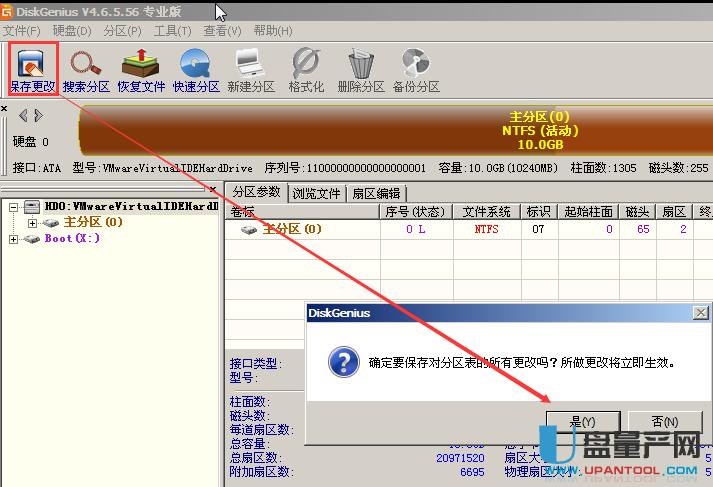
Task: Click the 每道扇区数 label in details
Action: pos(261,429)
